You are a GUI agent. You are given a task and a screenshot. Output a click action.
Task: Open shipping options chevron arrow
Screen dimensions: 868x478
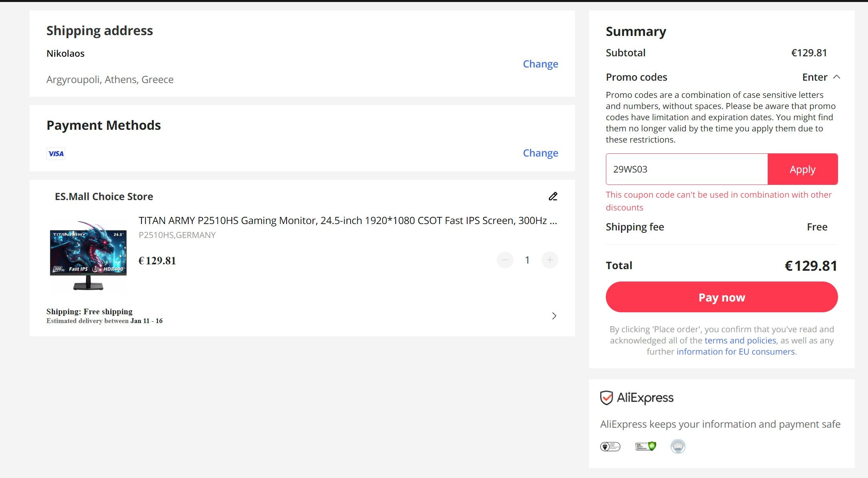(554, 316)
